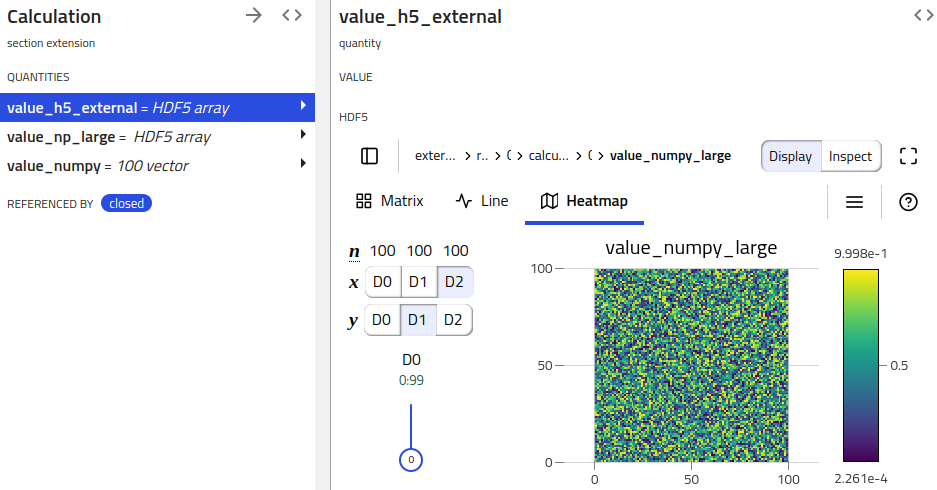Screen dimensions: 937x490
Task: Expand the value_numpy vector arrow
Action: point(303,164)
